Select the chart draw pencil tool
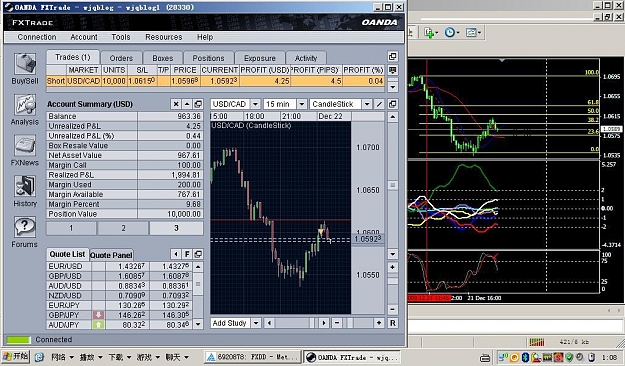Image resolution: width=625 pixels, height=366 pixels. (379, 104)
